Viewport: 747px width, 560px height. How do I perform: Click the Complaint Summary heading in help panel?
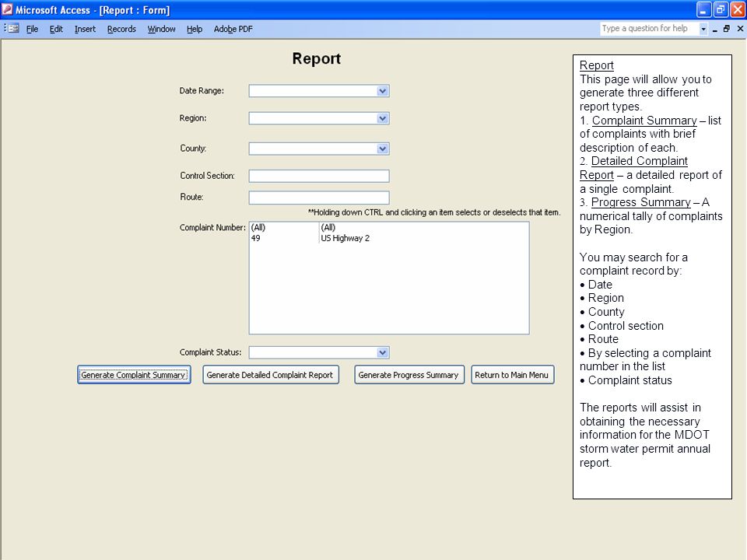(644, 121)
